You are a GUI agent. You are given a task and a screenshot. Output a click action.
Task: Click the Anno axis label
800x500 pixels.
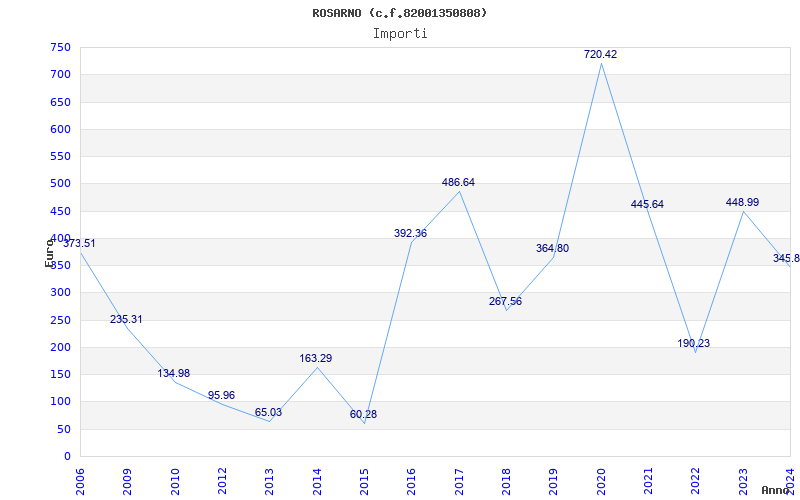pos(776,490)
